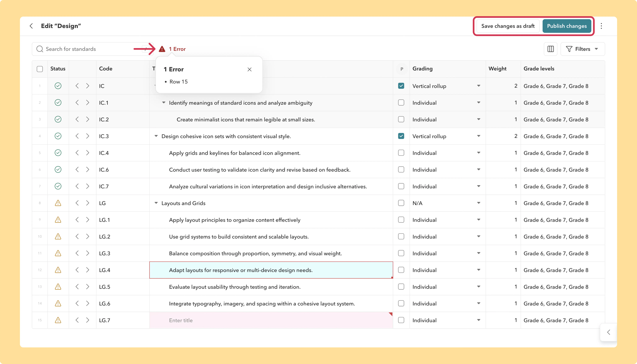
Task: Indent row IC.2 with right arrow
Action: 88,120
